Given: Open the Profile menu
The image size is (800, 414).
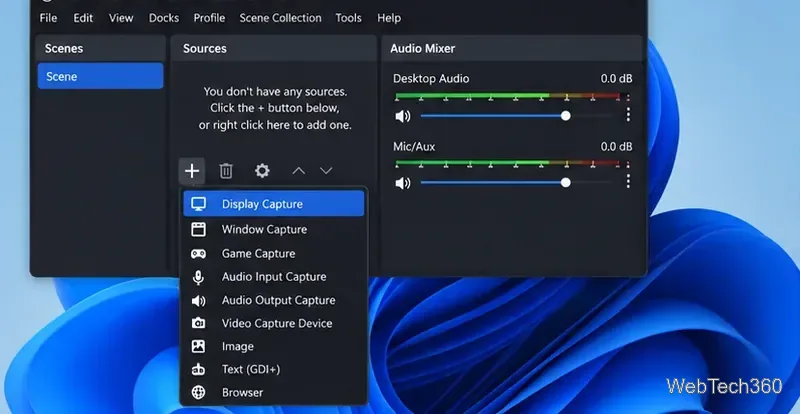Looking at the screenshot, I should coord(209,18).
